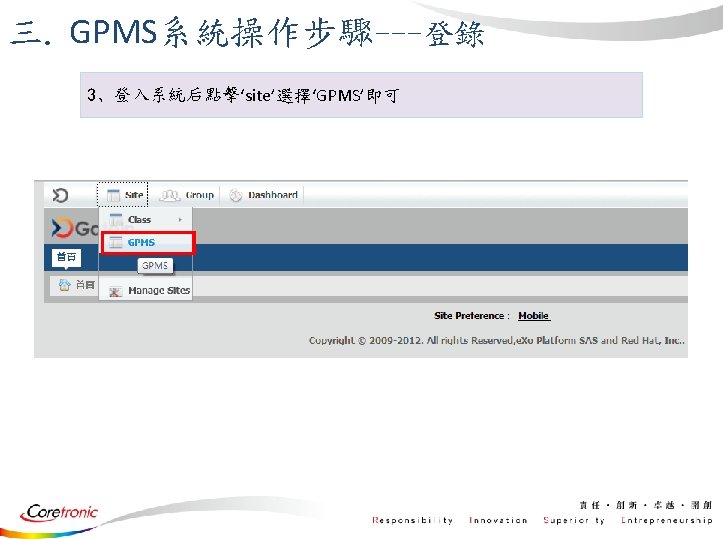Screen dimensions: 723x539
Task: Click the home icon in breadcrumb
Action: 64,285
